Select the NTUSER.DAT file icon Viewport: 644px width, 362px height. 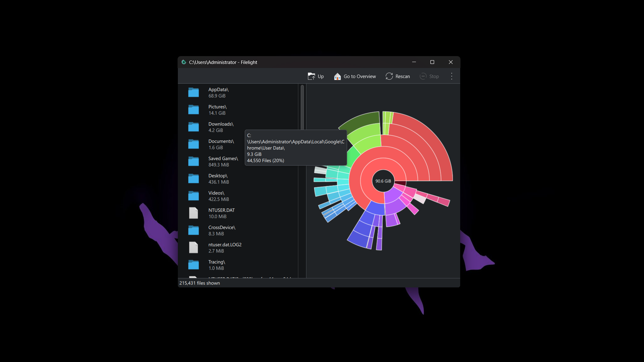194,213
